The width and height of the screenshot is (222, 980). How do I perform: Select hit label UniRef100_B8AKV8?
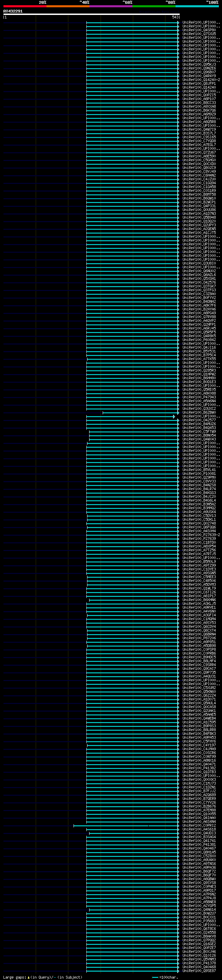click(x=199, y=936)
